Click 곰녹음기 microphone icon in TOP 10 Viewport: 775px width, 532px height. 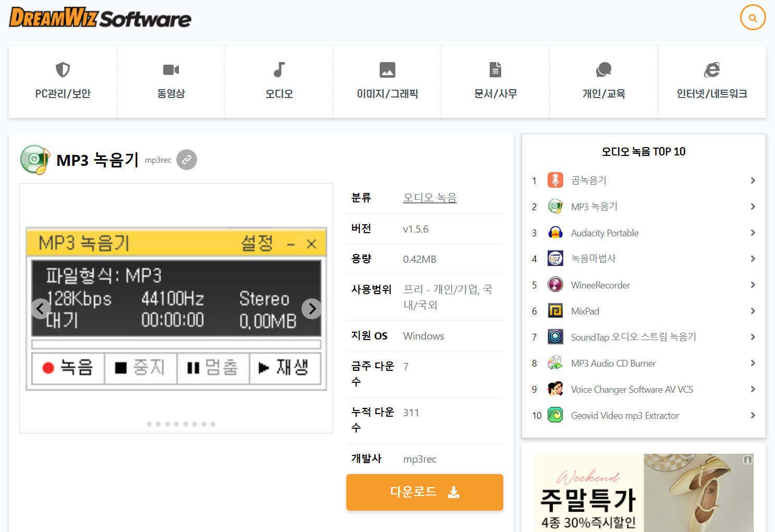555,180
